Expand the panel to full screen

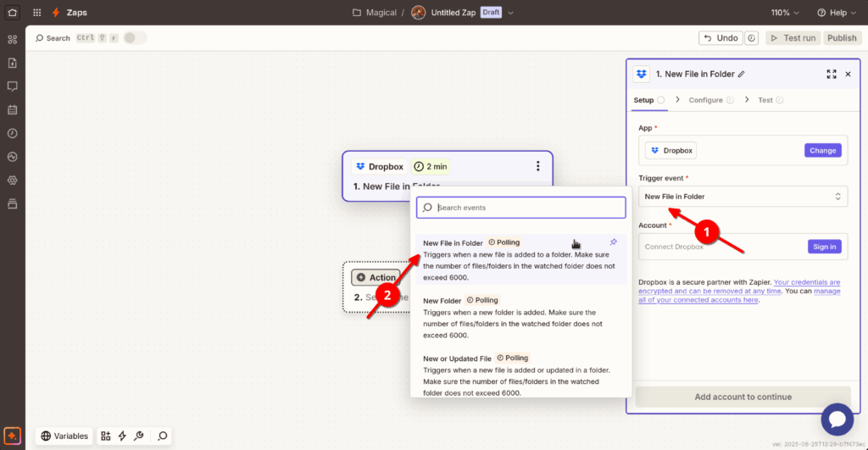coord(832,75)
